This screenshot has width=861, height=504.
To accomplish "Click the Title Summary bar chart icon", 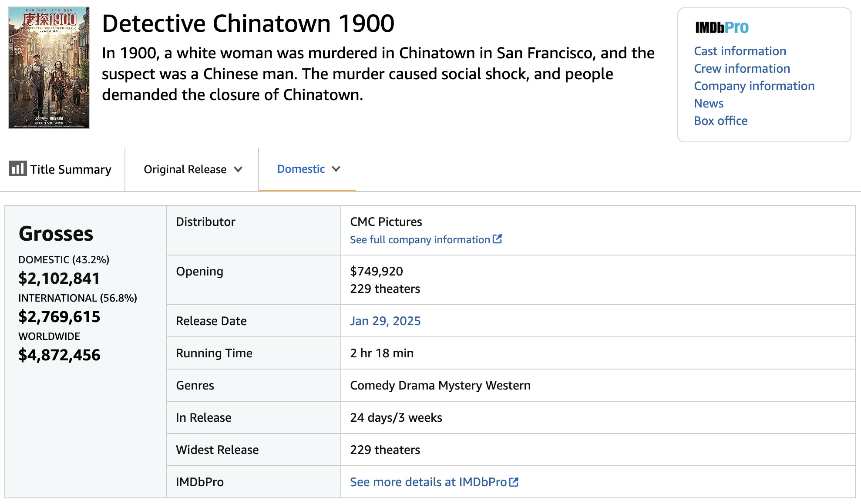I will [x=17, y=168].
